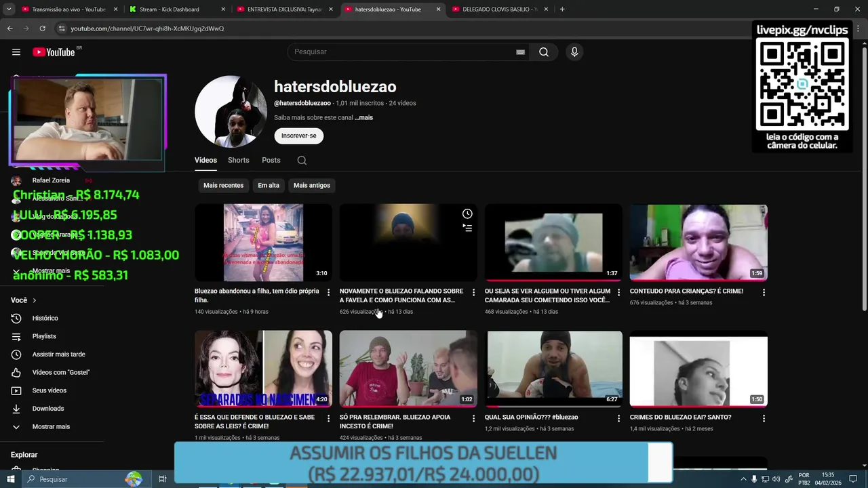This screenshot has width=868, height=488.
Task: Open options for 'NOVAMENTE O BLUEZAO' video
Action: pyautogui.click(x=473, y=293)
